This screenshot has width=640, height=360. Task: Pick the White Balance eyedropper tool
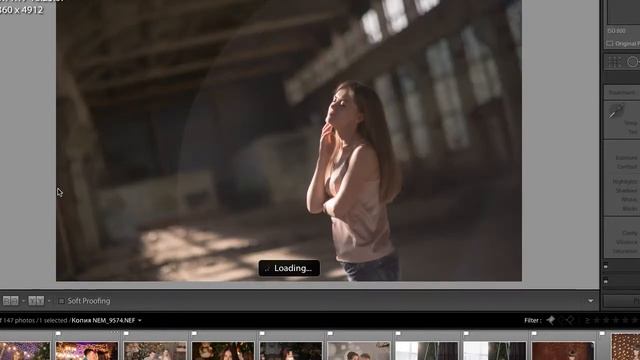[616, 111]
